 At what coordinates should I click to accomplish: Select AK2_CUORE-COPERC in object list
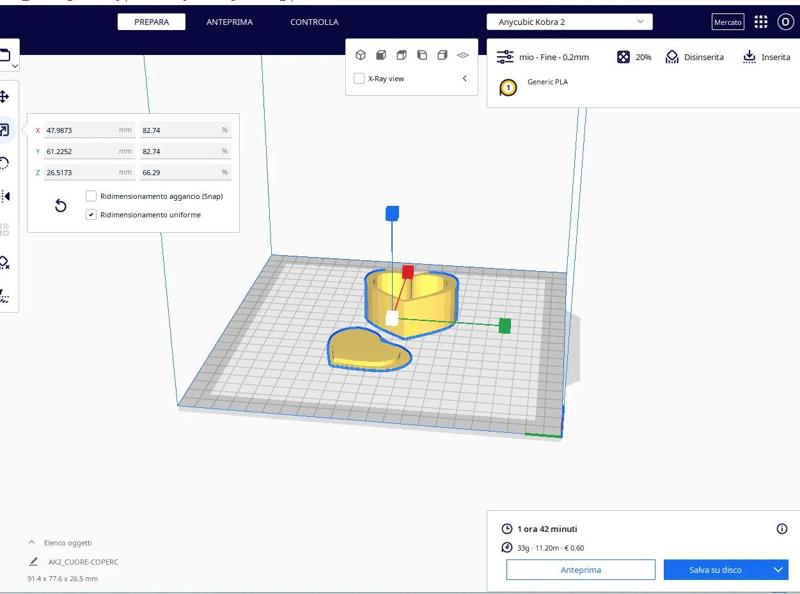click(83, 562)
